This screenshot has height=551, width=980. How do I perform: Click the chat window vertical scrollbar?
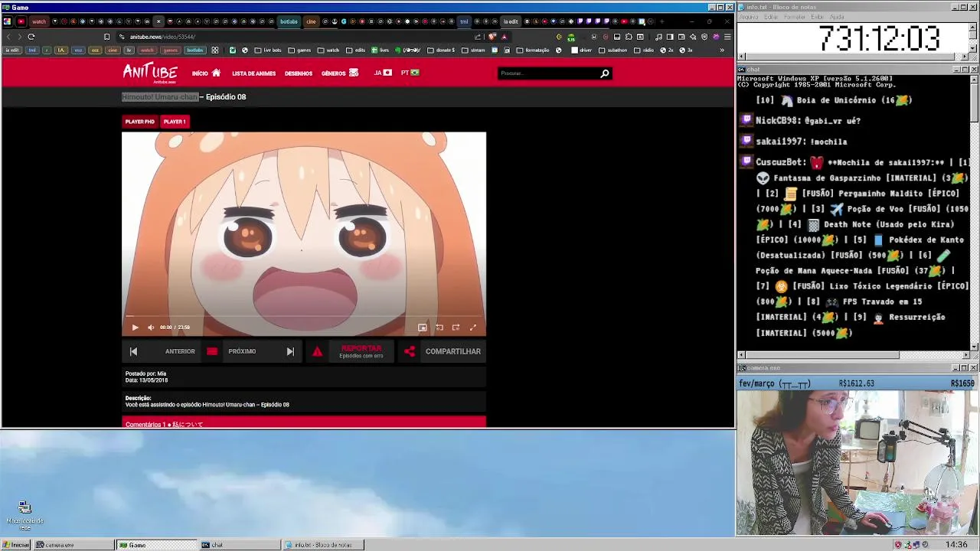pos(974,212)
